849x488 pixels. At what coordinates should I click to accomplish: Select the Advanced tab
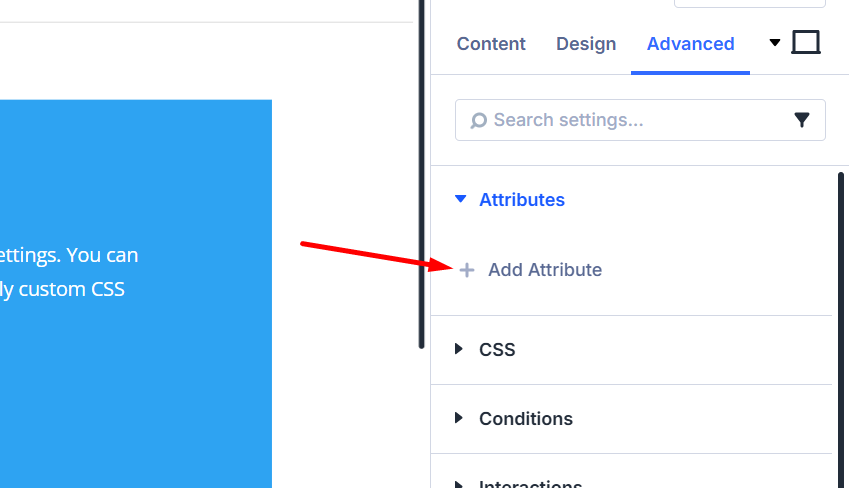click(690, 44)
